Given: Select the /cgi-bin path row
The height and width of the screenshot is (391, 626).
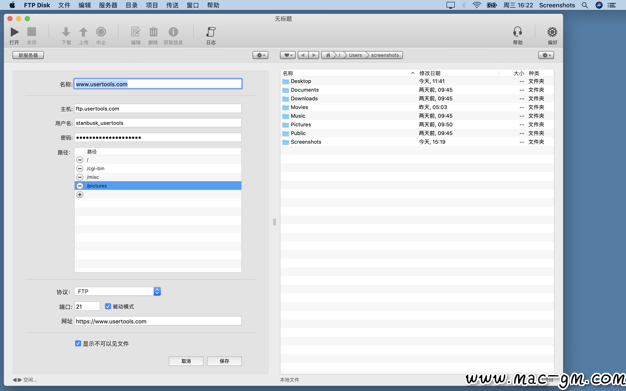Looking at the screenshot, I should [158, 169].
